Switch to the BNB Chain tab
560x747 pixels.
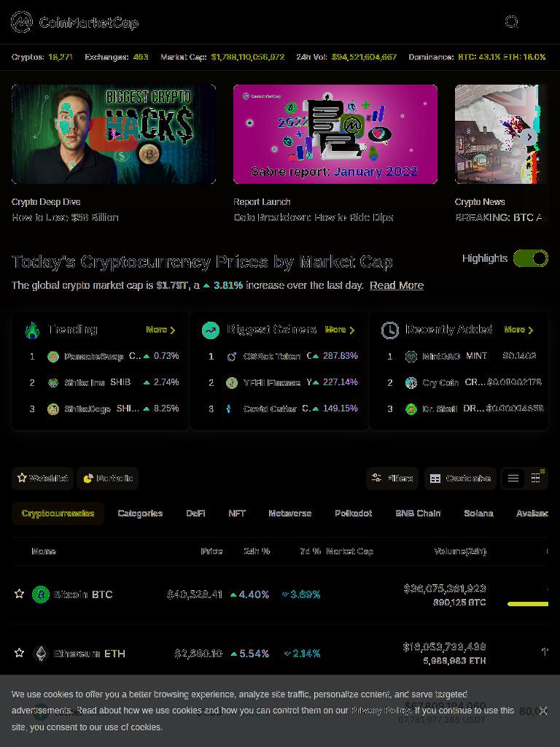418,514
